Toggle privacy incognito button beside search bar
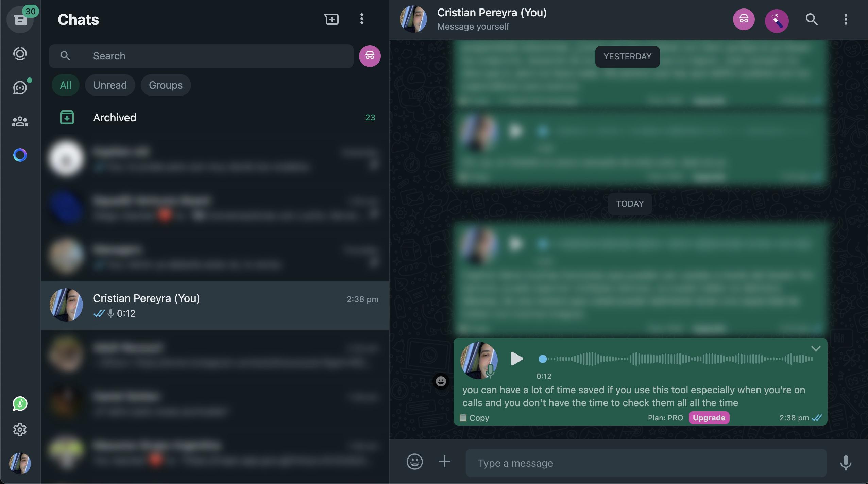This screenshot has height=484, width=868. (370, 56)
